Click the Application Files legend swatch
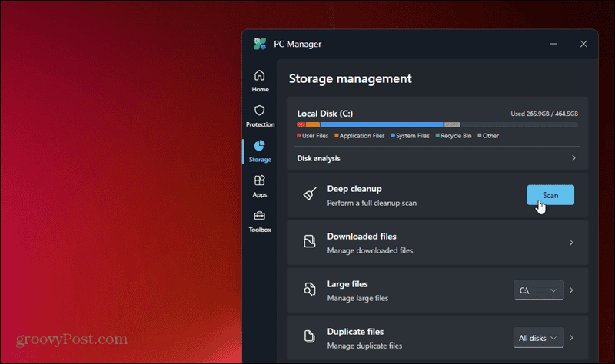Screen dimensions: 615x364 point(337,136)
